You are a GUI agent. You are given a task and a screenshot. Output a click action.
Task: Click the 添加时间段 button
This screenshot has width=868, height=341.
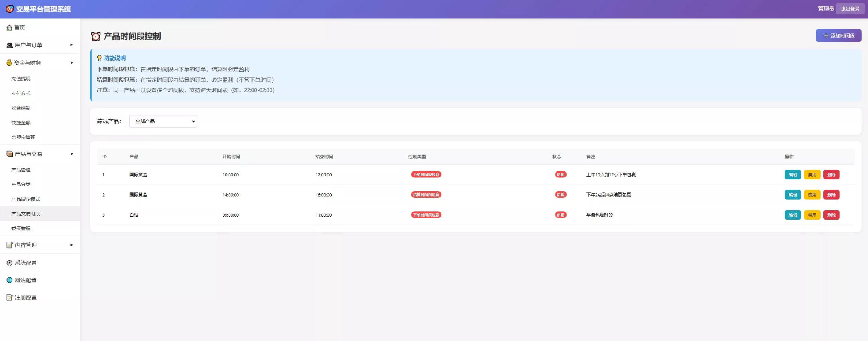(x=838, y=36)
